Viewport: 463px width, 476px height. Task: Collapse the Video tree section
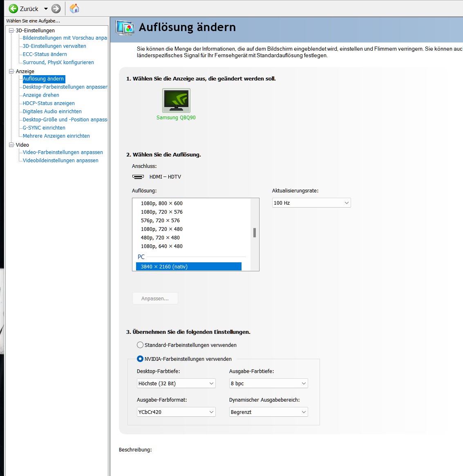[11, 145]
